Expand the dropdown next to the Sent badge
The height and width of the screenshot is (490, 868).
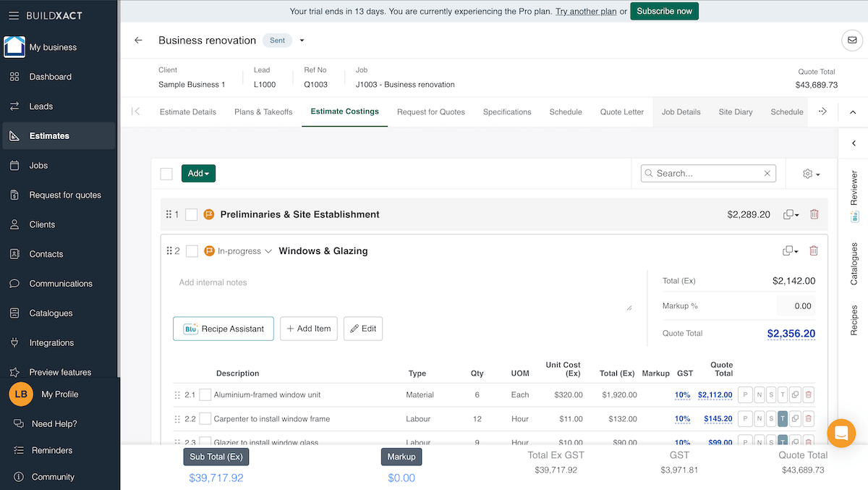pos(302,41)
